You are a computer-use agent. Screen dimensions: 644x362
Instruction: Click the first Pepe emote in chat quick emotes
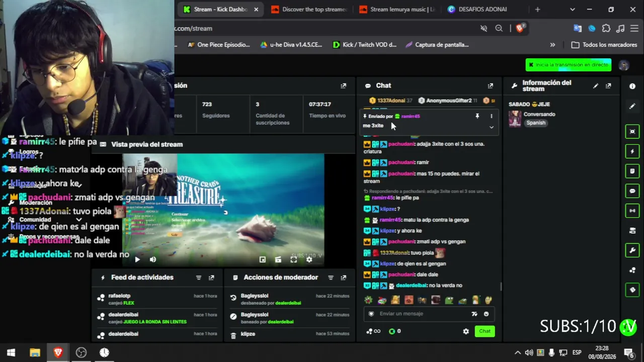point(369,300)
